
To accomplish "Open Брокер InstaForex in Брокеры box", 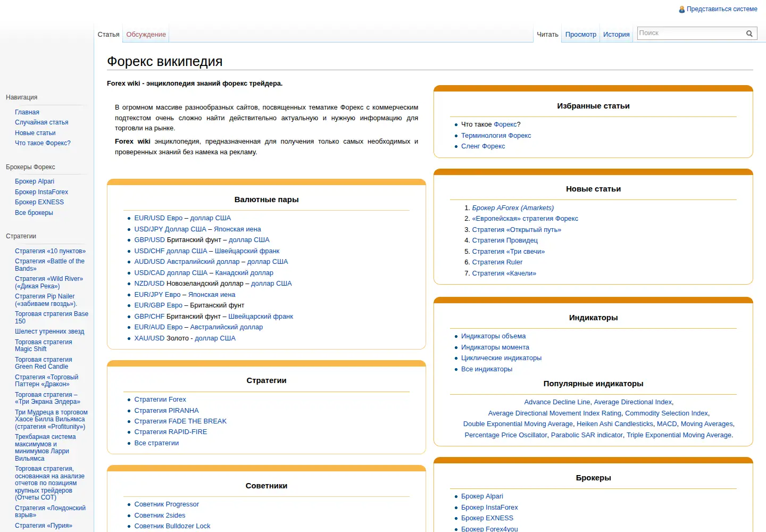I will (x=489, y=508).
